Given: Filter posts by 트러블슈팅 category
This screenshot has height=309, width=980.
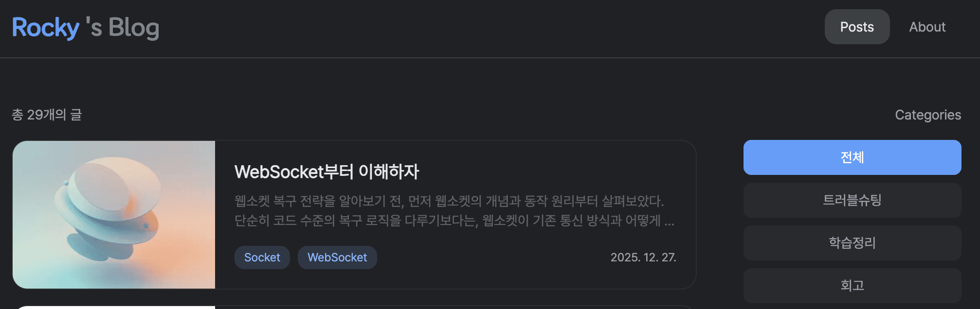Looking at the screenshot, I should [852, 200].
